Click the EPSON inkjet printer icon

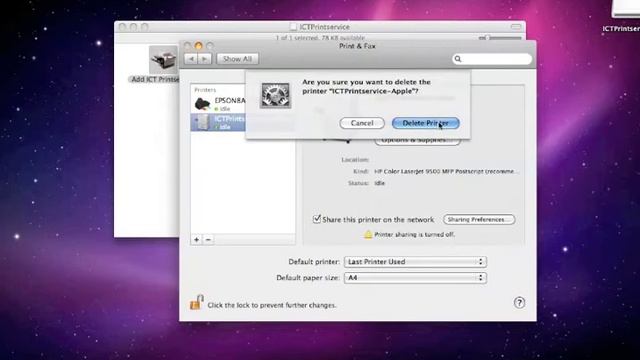pyautogui.click(x=202, y=104)
